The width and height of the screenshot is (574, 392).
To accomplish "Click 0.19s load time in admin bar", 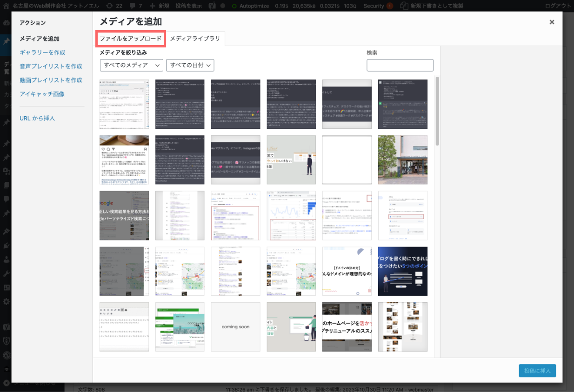I will coord(281,6).
